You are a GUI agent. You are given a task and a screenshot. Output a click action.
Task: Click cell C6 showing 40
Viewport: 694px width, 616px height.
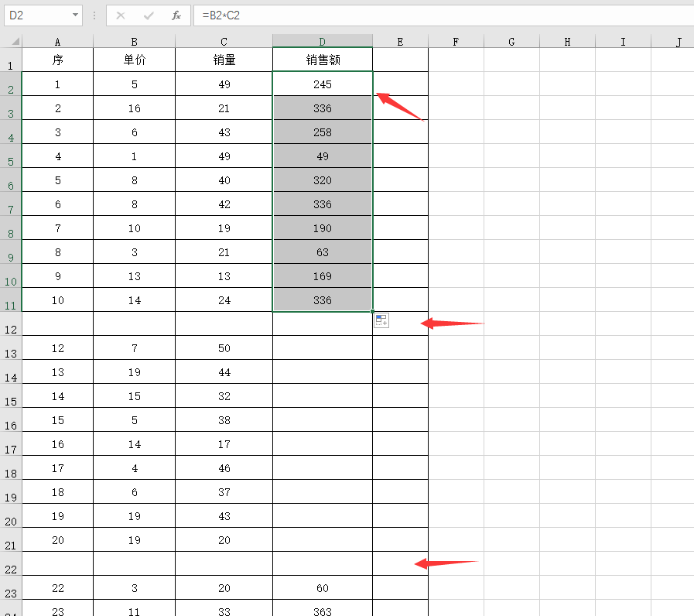[224, 180]
